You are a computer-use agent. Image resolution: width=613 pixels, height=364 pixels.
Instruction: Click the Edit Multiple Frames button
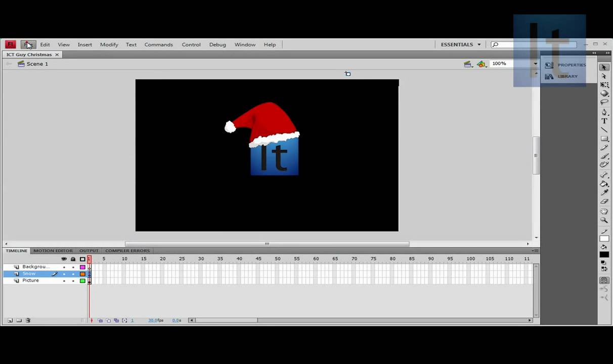[116, 321]
